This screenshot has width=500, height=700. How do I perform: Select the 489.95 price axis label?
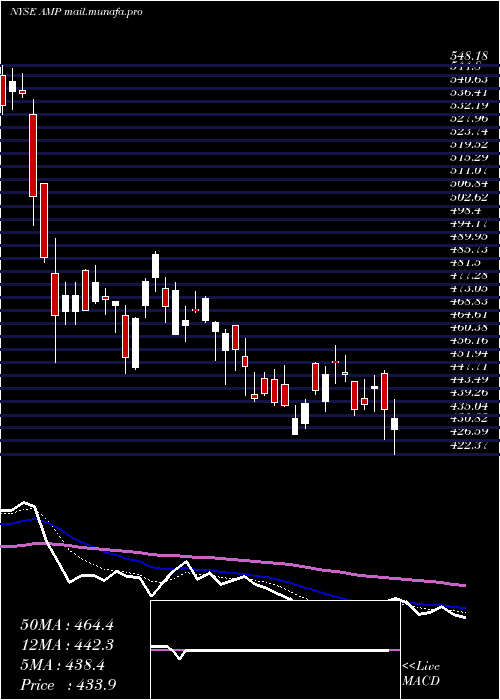(468, 236)
